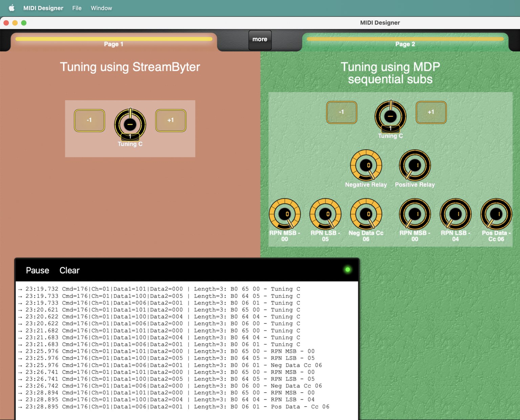Select the 23:25.976 log row ending 'RPN LSB - 05'
Image resolution: width=520 pixels, height=420 pixels.
167,358
